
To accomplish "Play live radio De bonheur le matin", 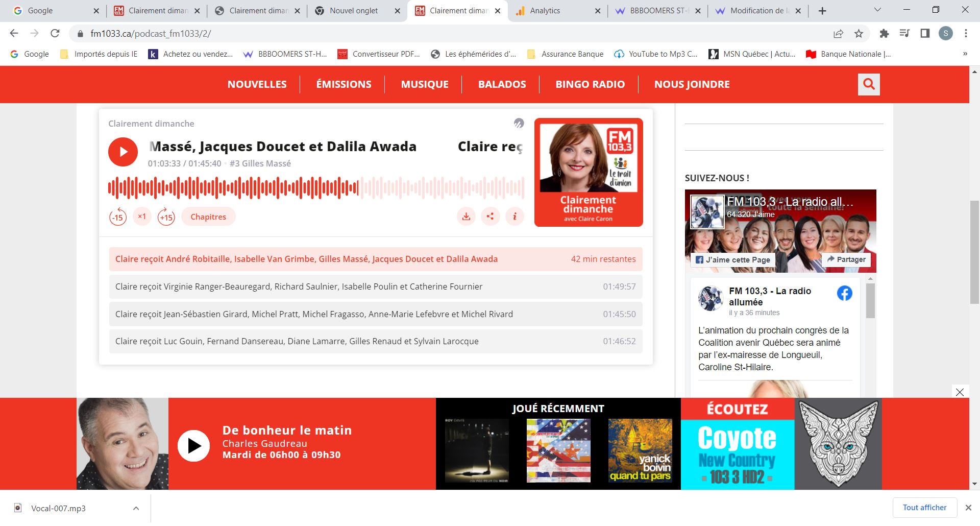I will click(193, 446).
